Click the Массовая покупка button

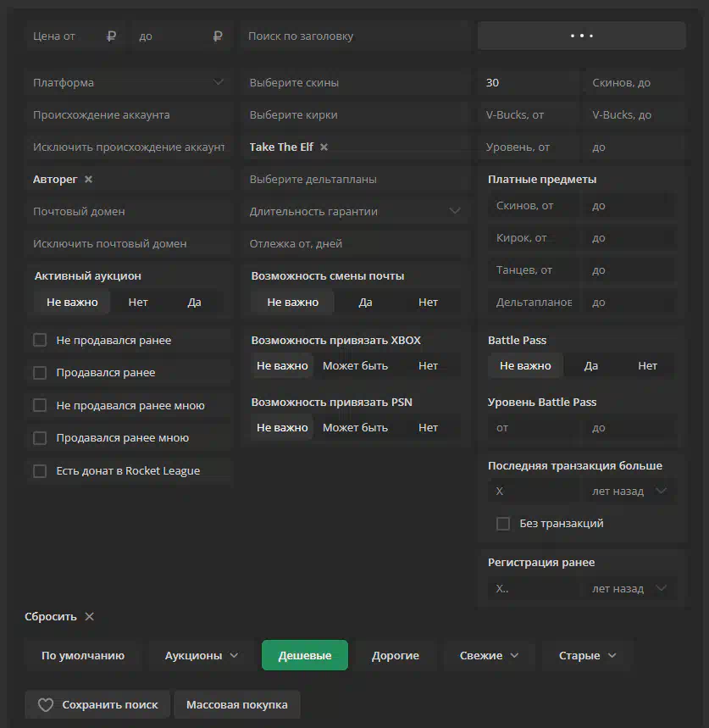pyautogui.click(x=237, y=705)
